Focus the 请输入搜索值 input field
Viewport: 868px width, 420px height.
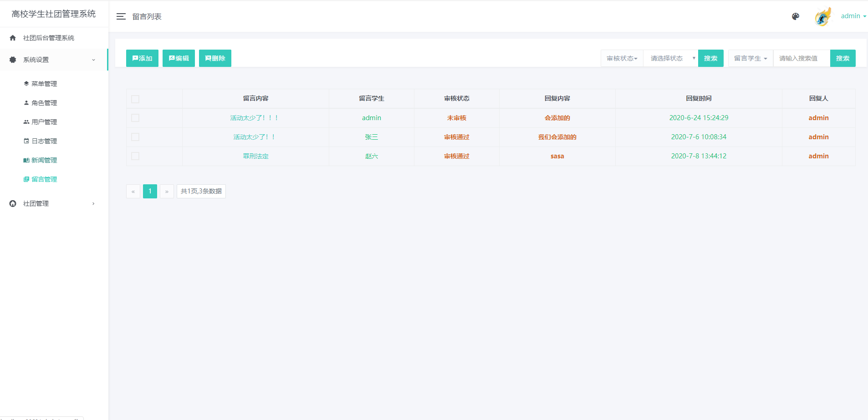802,58
